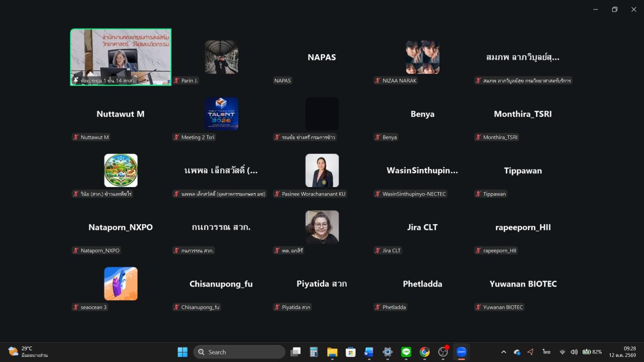Click the seaocean 3 participant avatar

click(x=121, y=284)
